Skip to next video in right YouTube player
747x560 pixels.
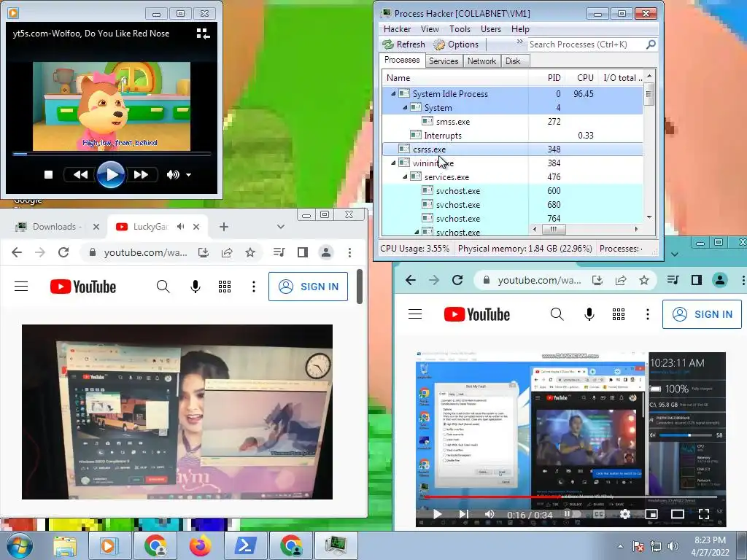click(x=463, y=514)
